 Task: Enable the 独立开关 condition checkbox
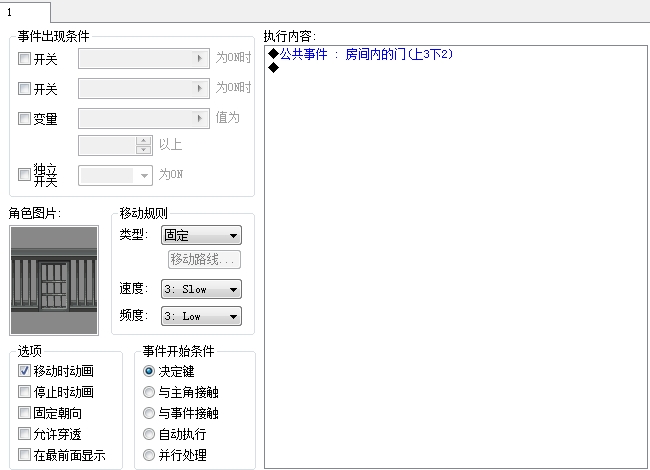coord(24,174)
